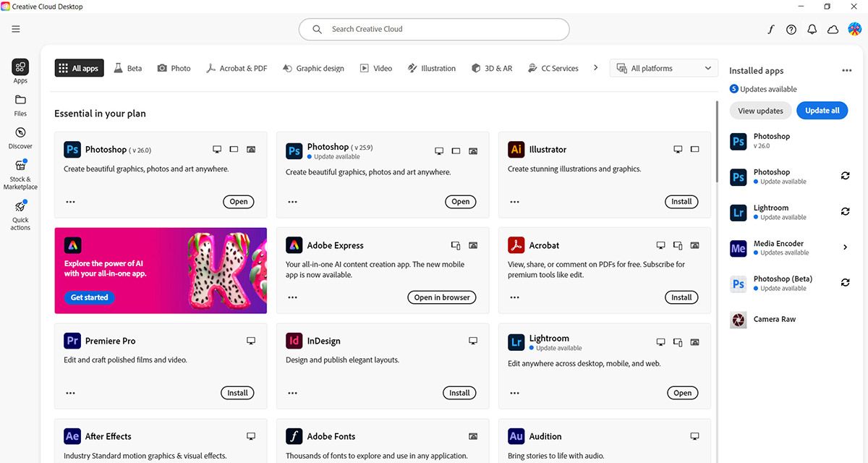Click the 'Essential in your plan' heading

coord(101,114)
